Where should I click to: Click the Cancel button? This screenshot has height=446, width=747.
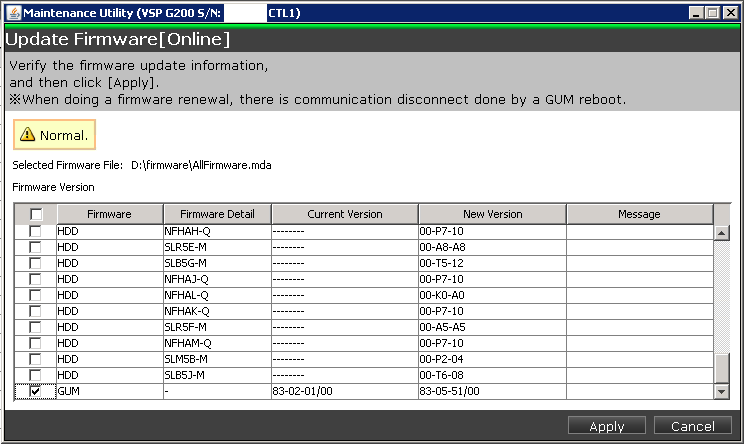click(693, 426)
